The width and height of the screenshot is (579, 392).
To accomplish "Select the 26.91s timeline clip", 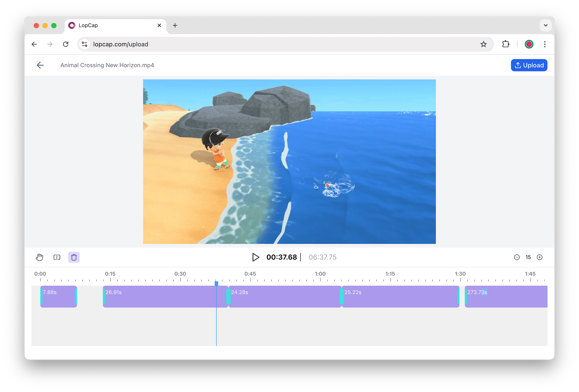I will click(165, 296).
